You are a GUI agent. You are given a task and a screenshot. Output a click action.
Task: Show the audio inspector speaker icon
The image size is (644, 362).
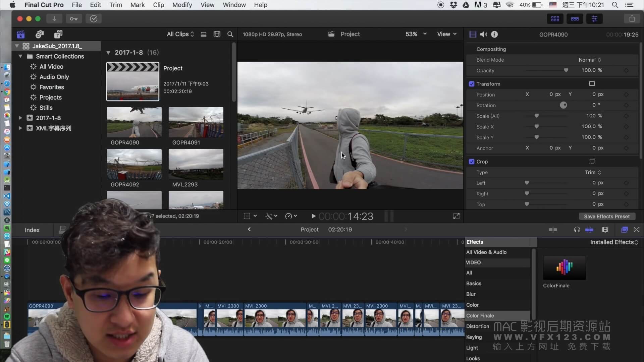(x=483, y=34)
